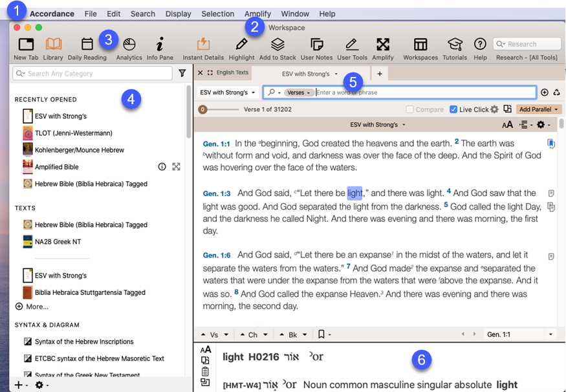Open the ESV with Strong's module dropdown
The height and width of the screenshot is (392, 566).
coord(227,93)
